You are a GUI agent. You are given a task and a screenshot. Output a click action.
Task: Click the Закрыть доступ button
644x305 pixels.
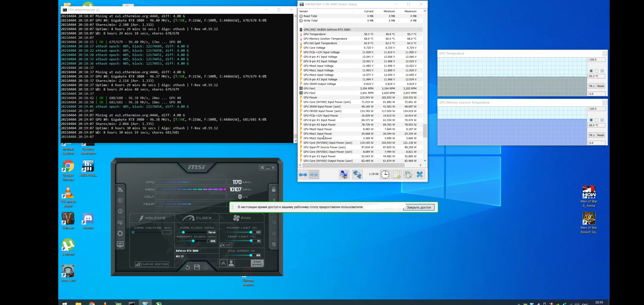(419, 207)
